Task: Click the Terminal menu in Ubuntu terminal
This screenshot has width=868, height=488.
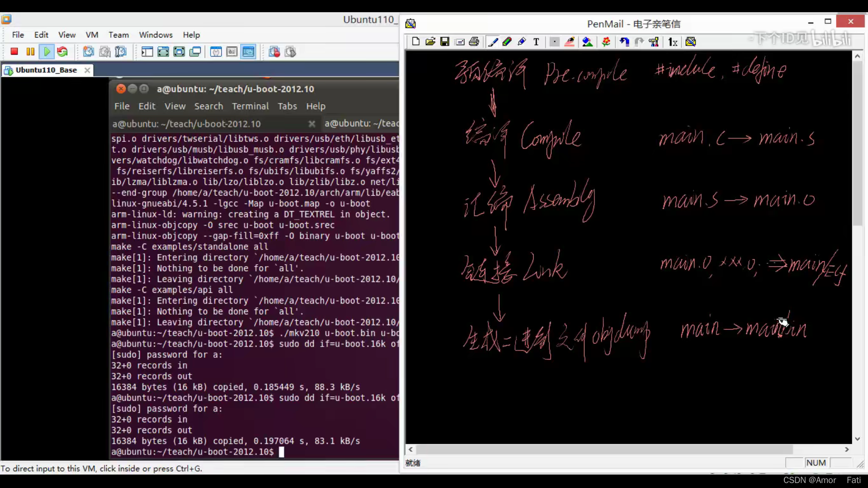Action: click(x=250, y=106)
